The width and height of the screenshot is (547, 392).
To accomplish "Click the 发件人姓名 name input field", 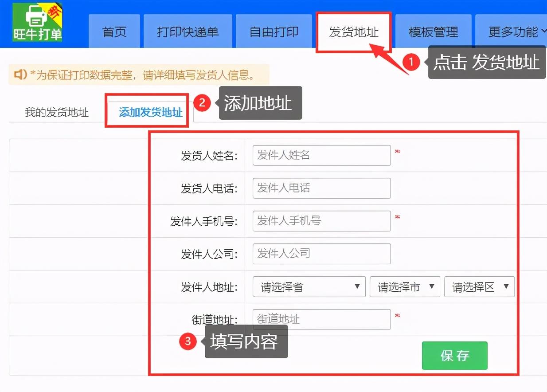I will pyautogui.click(x=320, y=155).
